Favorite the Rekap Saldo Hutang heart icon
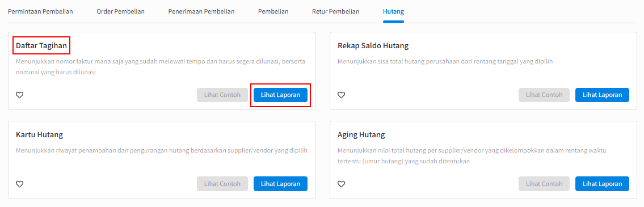Viewport: 644px width, 207px height. (342, 95)
